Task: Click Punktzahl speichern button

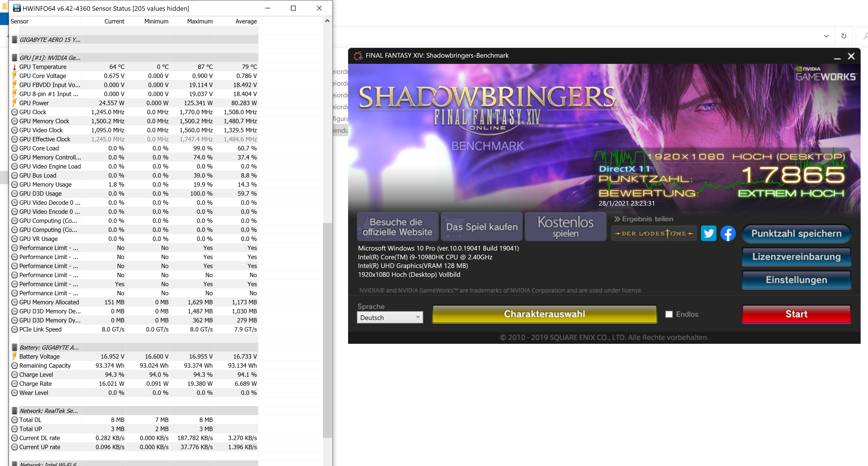Action: (x=796, y=234)
